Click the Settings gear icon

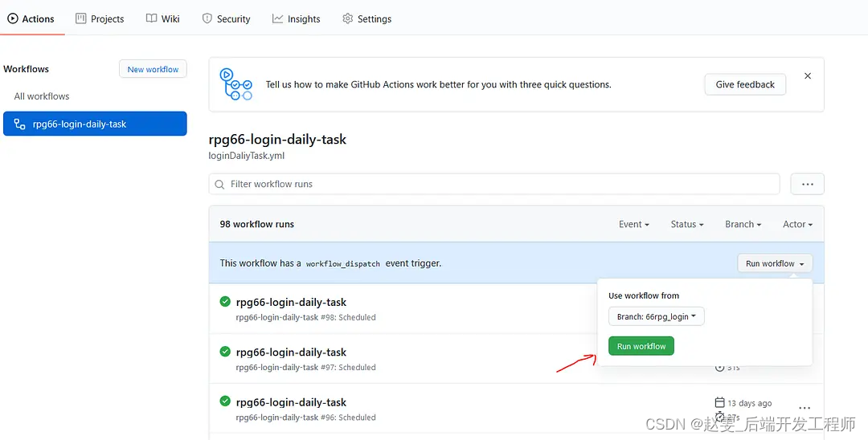click(348, 18)
